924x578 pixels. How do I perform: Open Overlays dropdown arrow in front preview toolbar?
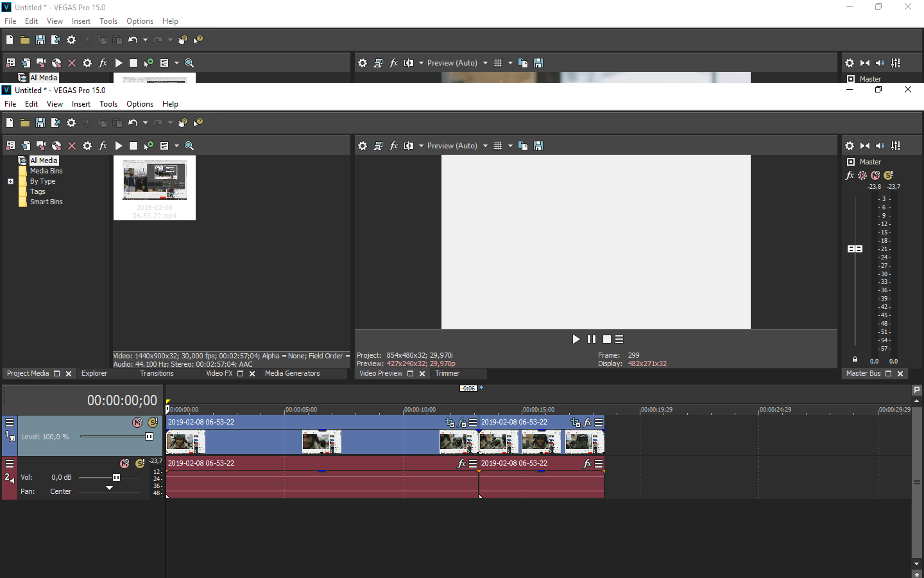(510, 146)
